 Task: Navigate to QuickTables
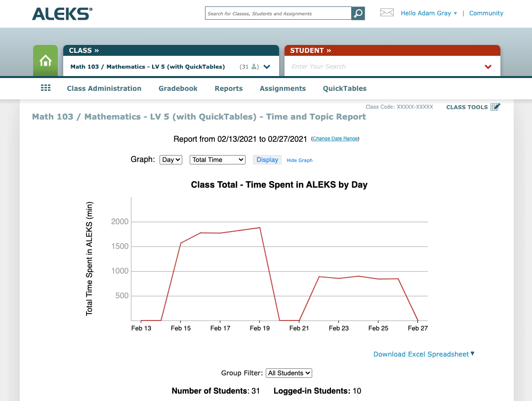(x=344, y=88)
